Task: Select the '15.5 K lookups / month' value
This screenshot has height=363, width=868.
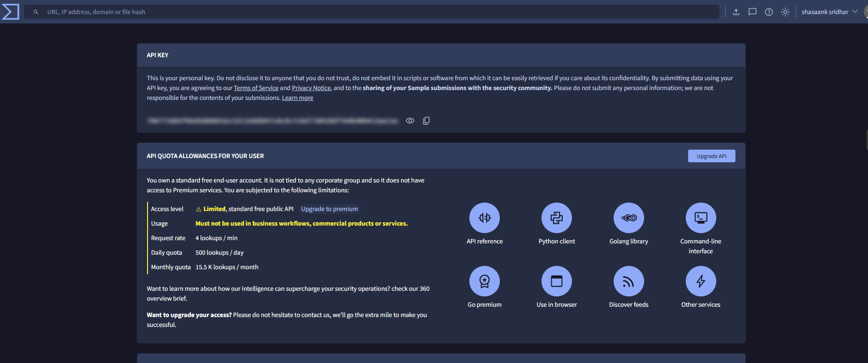Action: (227, 267)
